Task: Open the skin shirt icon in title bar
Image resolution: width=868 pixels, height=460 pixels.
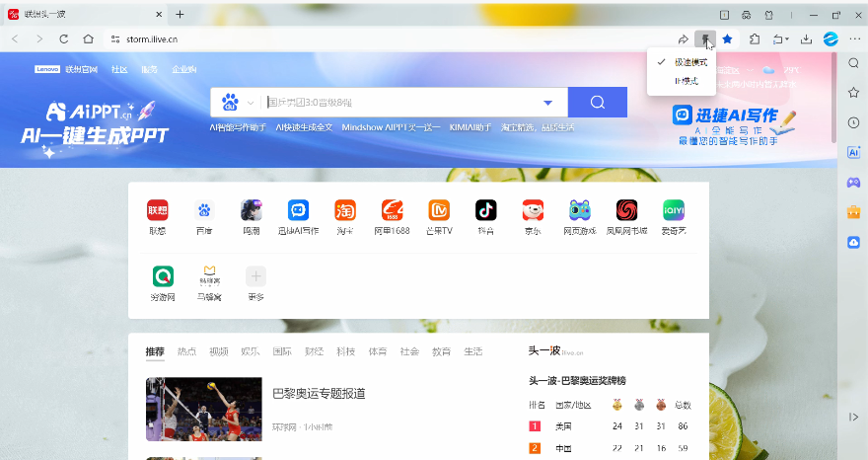Action: pos(769,15)
